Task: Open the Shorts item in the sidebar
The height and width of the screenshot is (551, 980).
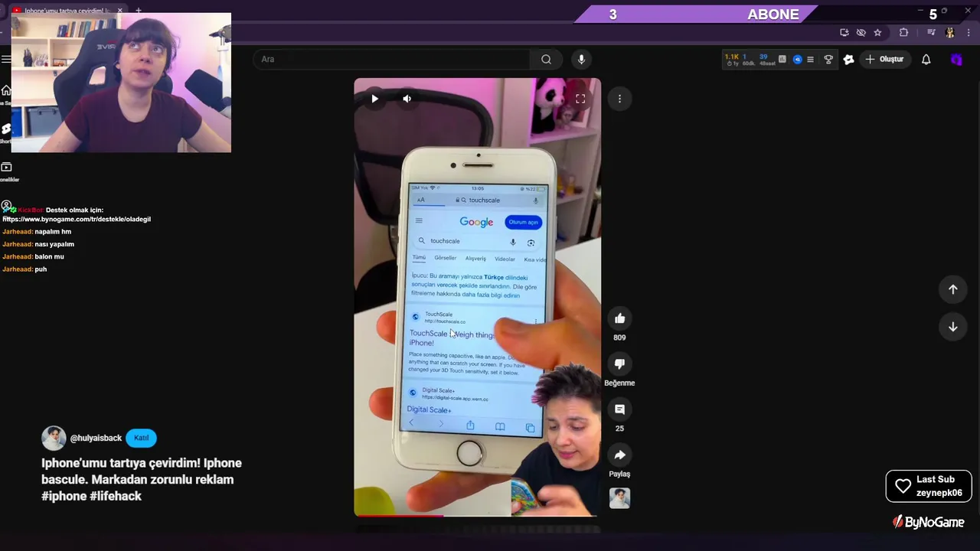Action: pos(5,132)
